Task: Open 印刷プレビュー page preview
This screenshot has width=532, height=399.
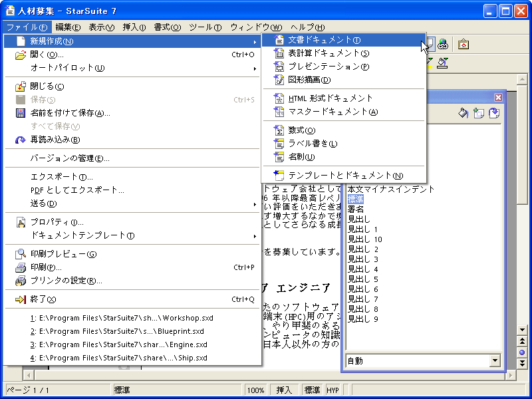Action: coord(132,254)
